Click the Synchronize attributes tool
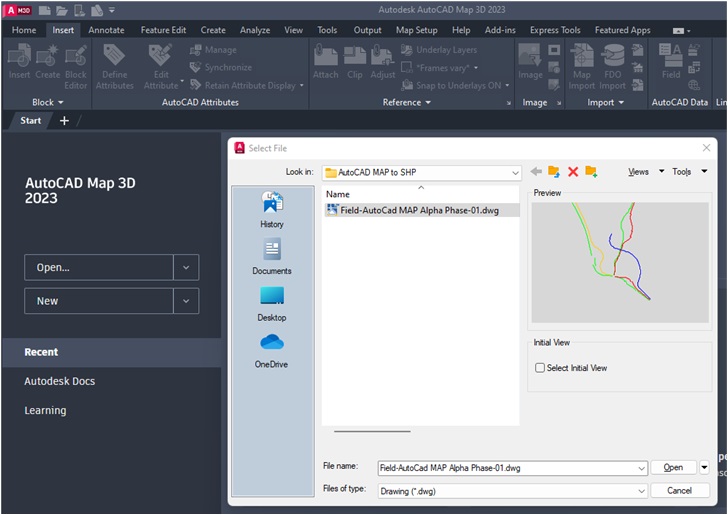This screenshot has width=728, height=515. (x=221, y=67)
